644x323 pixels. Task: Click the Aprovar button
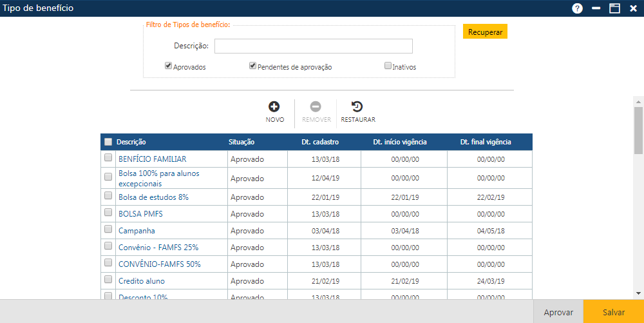(558, 312)
